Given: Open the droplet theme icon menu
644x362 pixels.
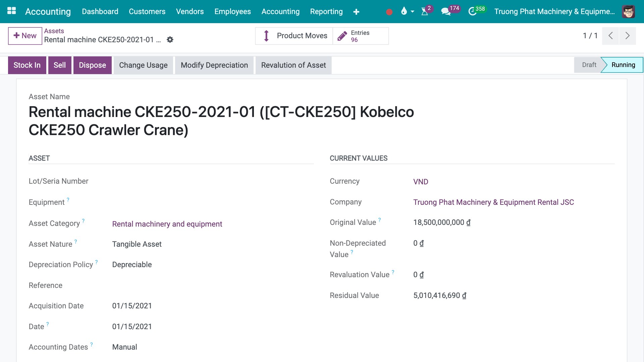Looking at the screenshot, I should pyautogui.click(x=407, y=11).
